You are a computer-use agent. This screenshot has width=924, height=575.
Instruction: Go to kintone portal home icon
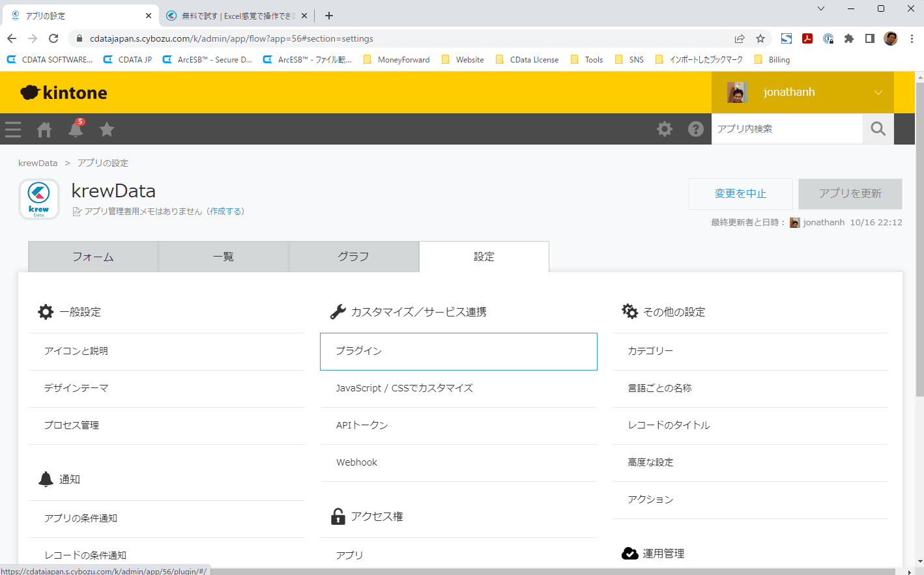[44, 130]
